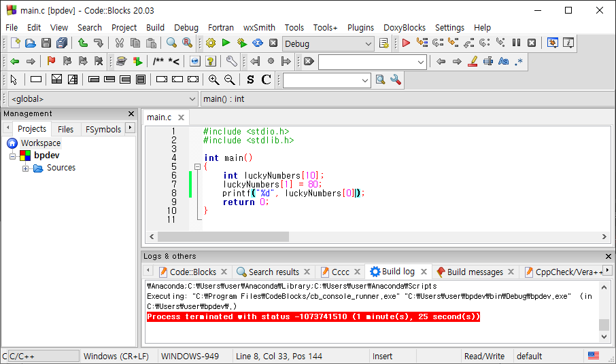Screen dimensions: 616x364
Task: Click the build log scroll-down arrow
Action: tap(604, 337)
